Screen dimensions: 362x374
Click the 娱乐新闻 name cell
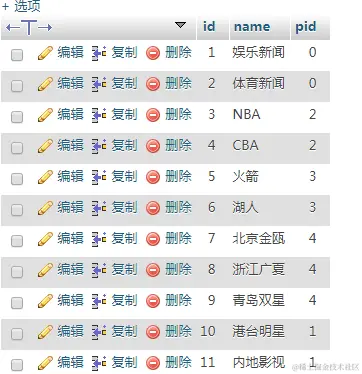click(x=258, y=52)
